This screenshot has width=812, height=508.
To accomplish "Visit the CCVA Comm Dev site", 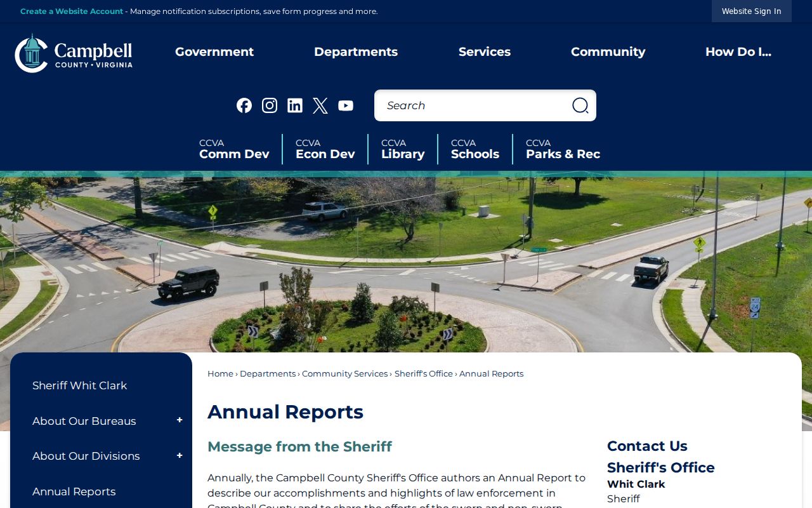I will click(x=234, y=149).
